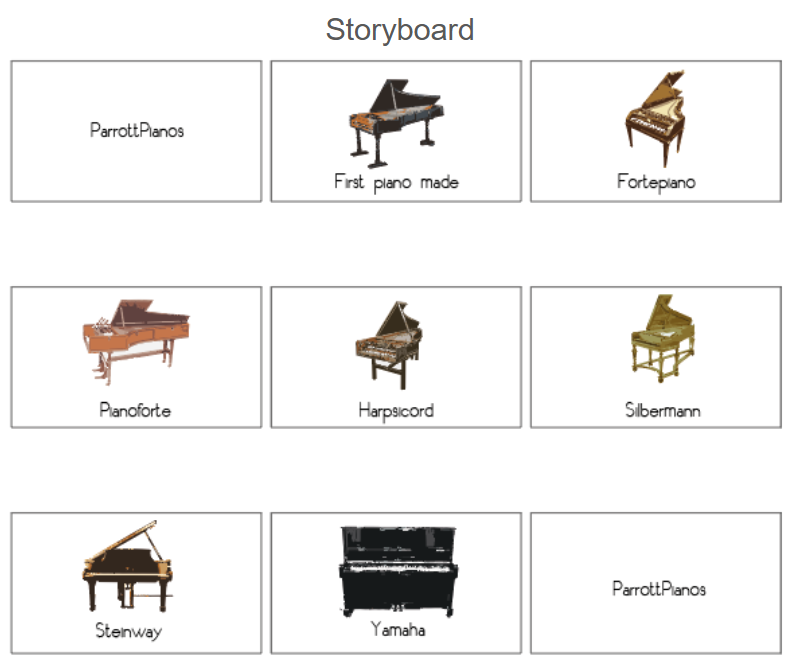Open the first ParrottPianos title slide

pos(136,131)
